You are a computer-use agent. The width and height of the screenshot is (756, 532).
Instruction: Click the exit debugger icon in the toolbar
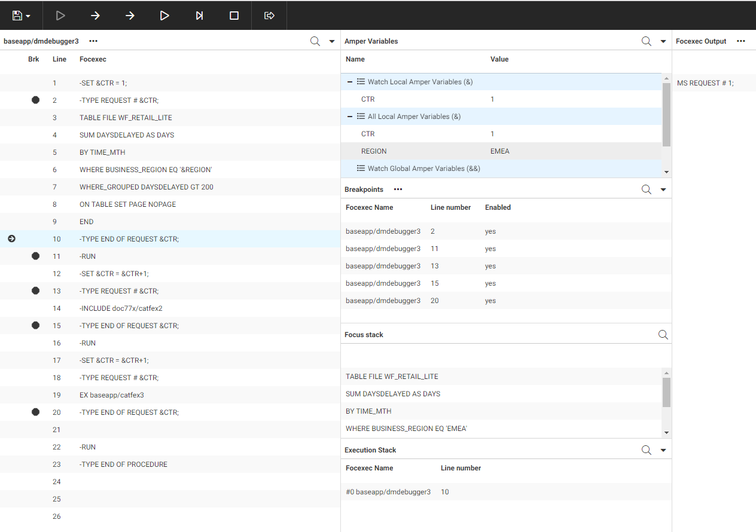269,16
